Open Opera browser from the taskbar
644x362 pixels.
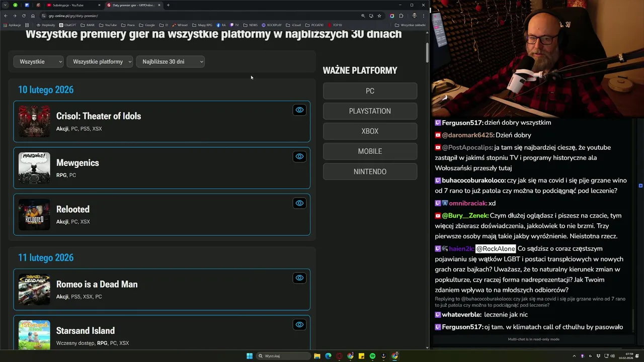pos(339,356)
